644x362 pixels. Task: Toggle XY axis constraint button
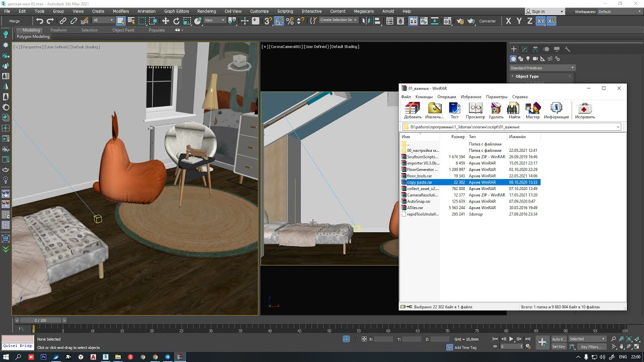(x=541, y=21)
